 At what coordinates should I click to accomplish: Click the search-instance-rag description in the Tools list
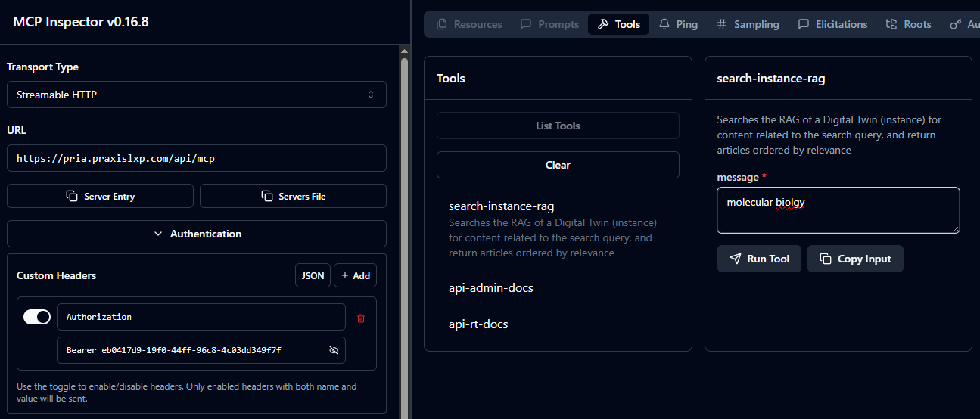[553, 237]
